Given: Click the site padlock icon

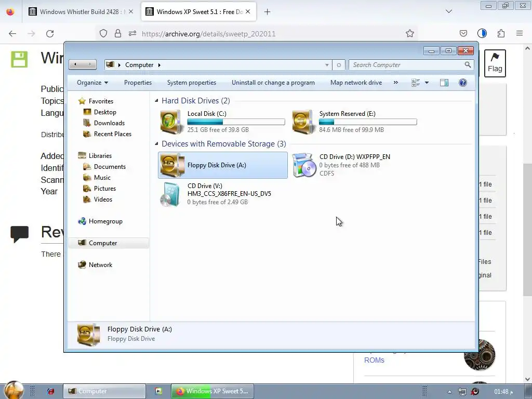Looking at the screenshot, I should pyautogui.click(x=118, y=33).
